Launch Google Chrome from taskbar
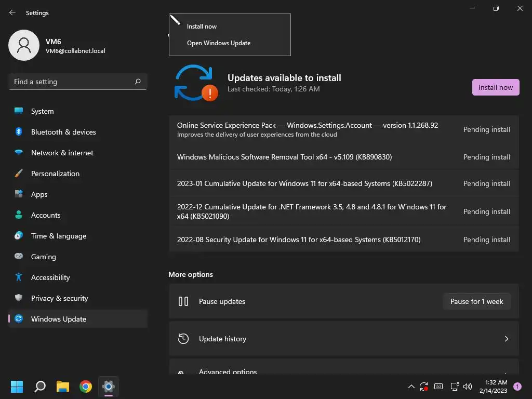Image resolution: width=532 pixels, height=399 pixels. (86, 387)
